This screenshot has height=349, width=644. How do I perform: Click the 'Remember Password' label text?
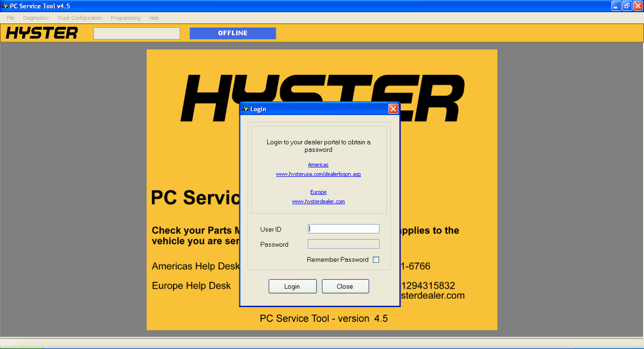pos(338,260)
